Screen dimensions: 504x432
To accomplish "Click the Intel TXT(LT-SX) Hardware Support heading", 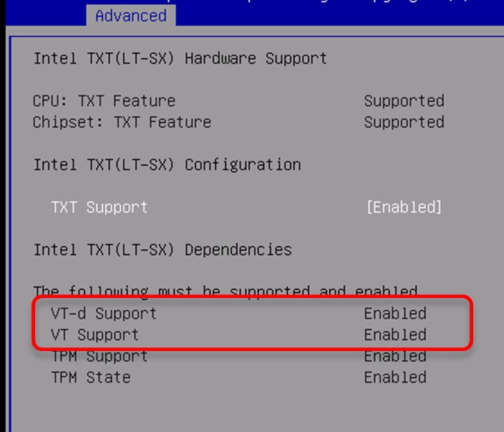I will [x=180, y=59].
